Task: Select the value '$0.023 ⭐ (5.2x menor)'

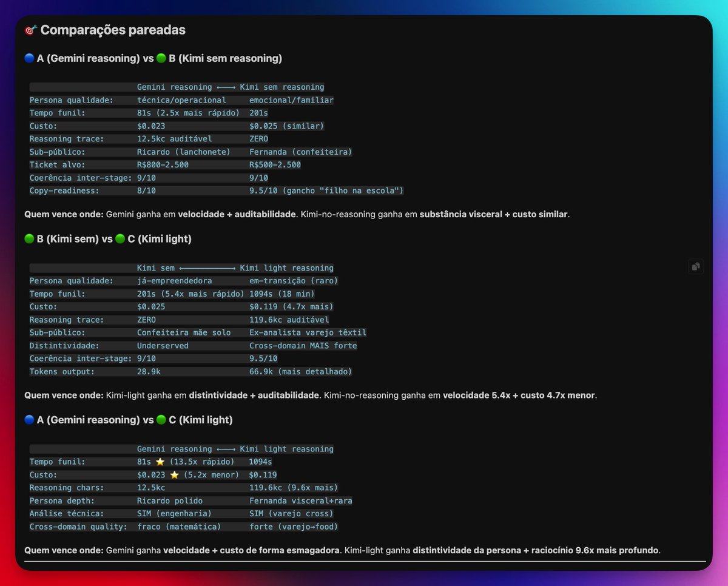Action: click(x=188, y=475)
